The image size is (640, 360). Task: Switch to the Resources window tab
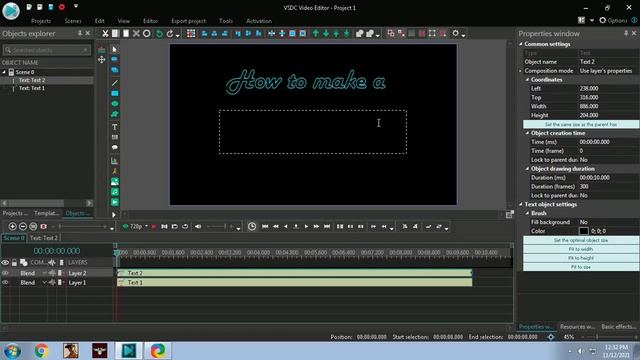[x=577, y=327]
